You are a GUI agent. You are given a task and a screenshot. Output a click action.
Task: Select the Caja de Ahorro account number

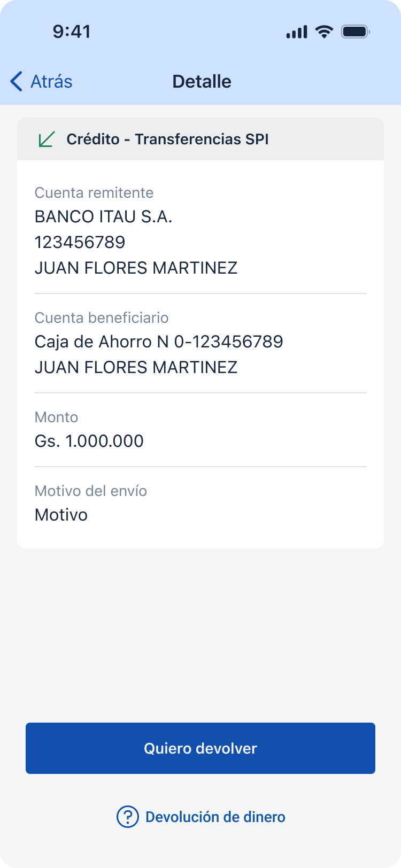(x=159, y=342)
